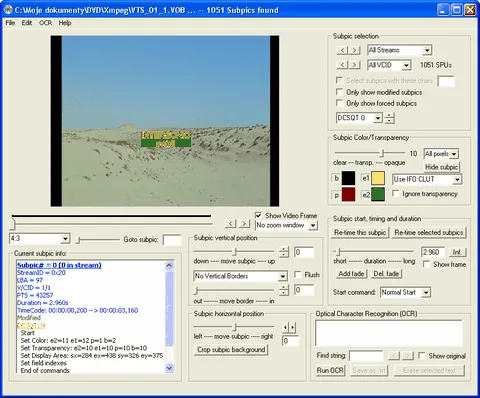The image size is (480, 398).
Task: Open the Use IFO CLUT dropdown
Action: [457, 179]
